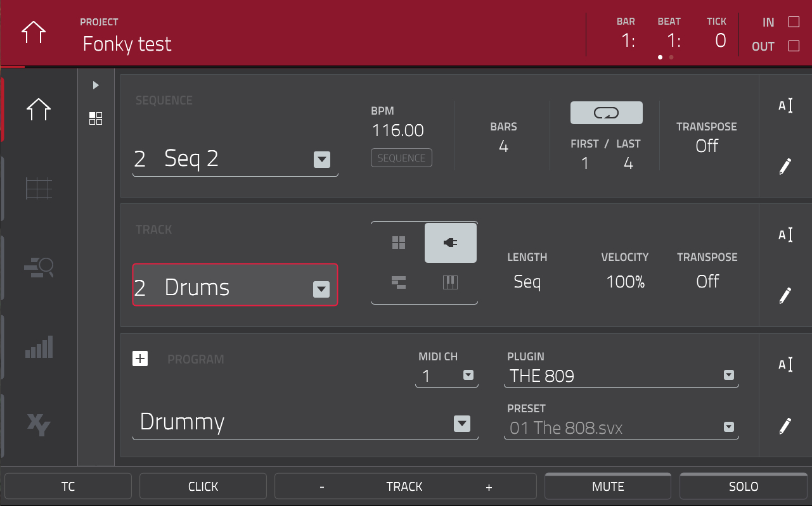Click the grid pads icon below the play arrow
812x506 pixels.
(x=96, y=118)
